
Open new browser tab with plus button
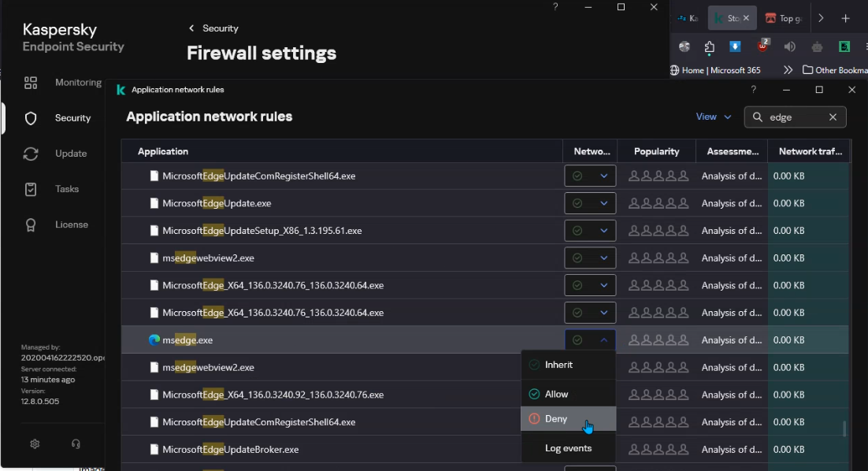845,18
